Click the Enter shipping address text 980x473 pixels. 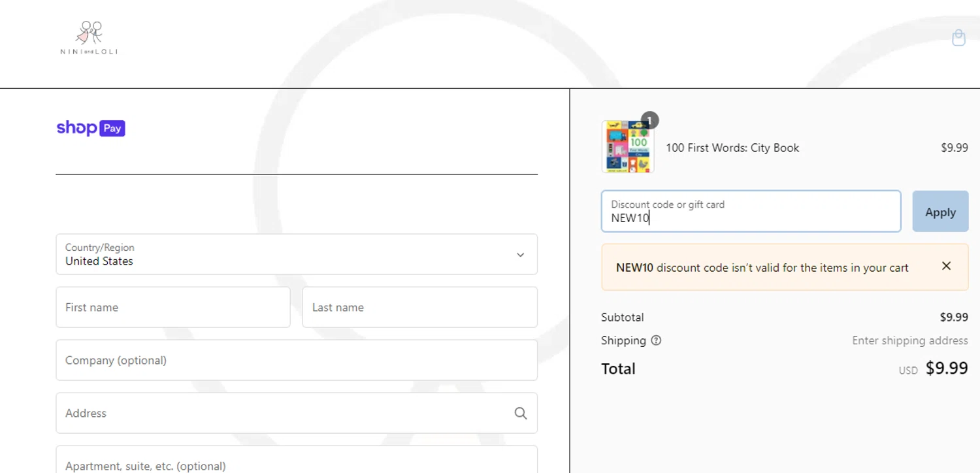click(910, 340)
